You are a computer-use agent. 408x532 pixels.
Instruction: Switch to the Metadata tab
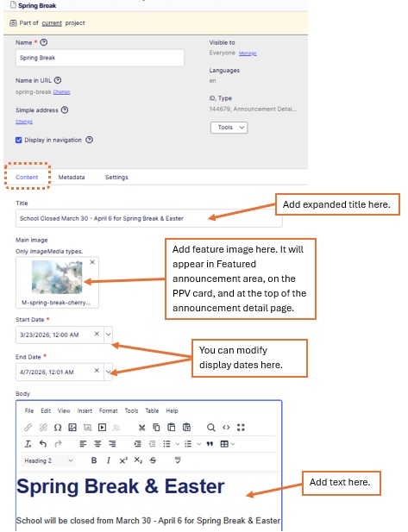pos(72,177)
